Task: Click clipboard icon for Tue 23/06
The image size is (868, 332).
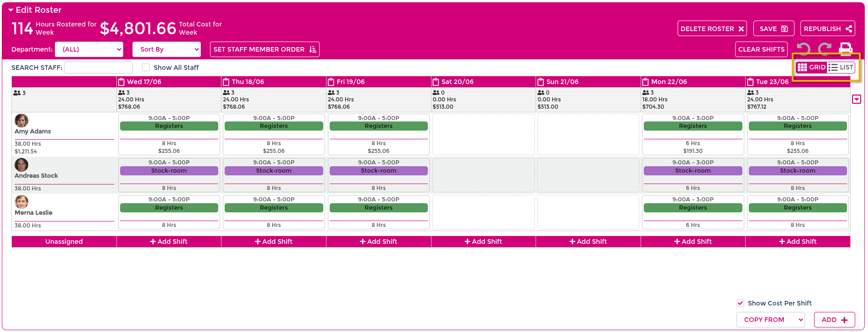Action: point(750,82)
